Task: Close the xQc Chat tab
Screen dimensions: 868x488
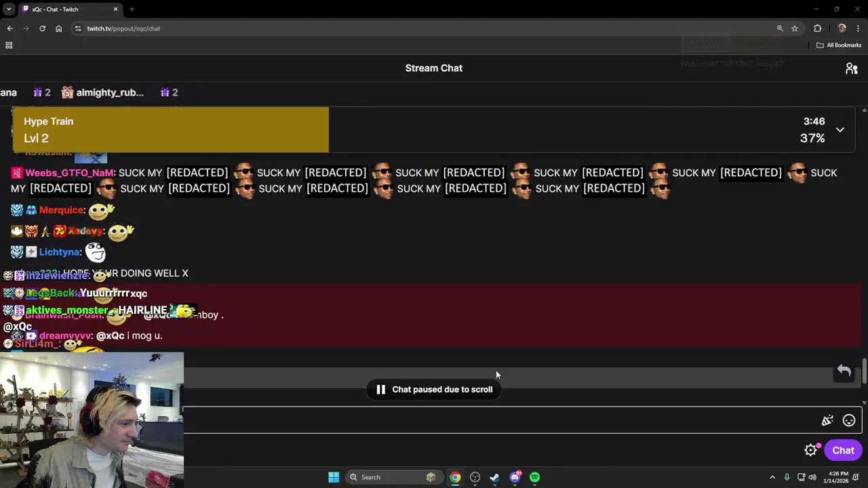Action: [x=115, y=9]
